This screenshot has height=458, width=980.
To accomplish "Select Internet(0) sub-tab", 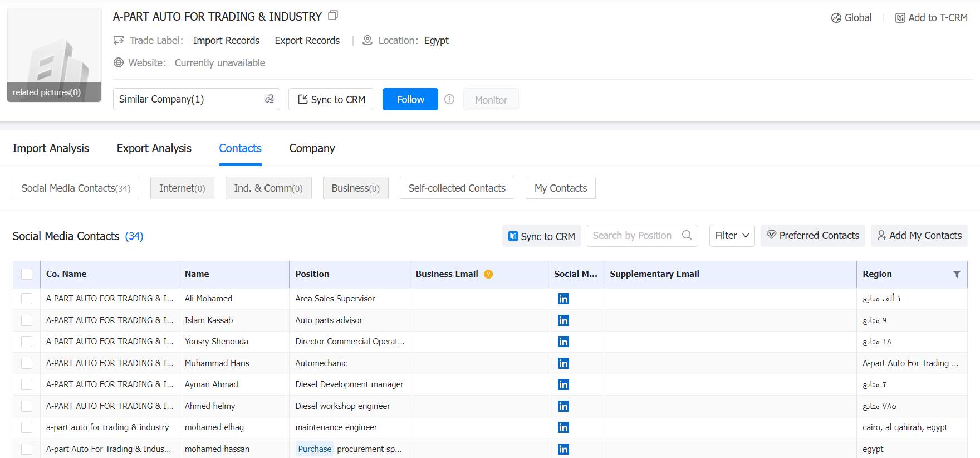I will 182,188.
